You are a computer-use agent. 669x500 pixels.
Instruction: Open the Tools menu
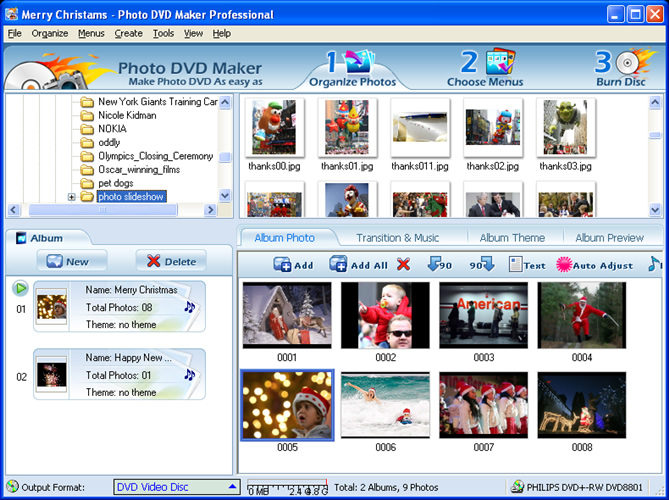pos(163,33)
